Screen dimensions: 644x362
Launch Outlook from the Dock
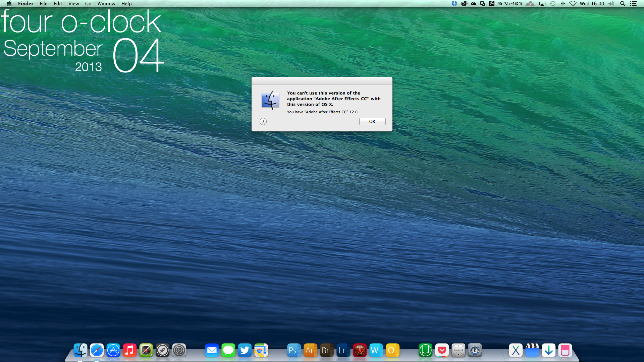point(393,350)
